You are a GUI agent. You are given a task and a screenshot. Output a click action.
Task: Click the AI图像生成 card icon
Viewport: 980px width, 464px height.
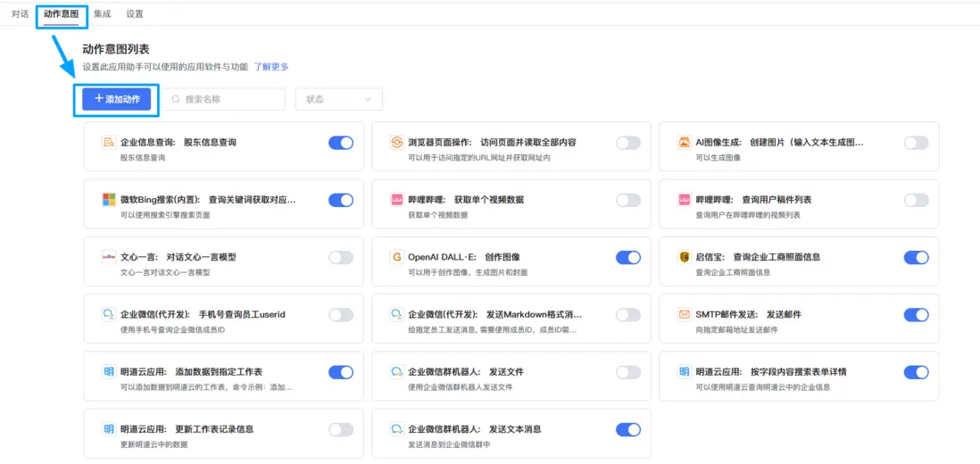click(x=685, y=143)
